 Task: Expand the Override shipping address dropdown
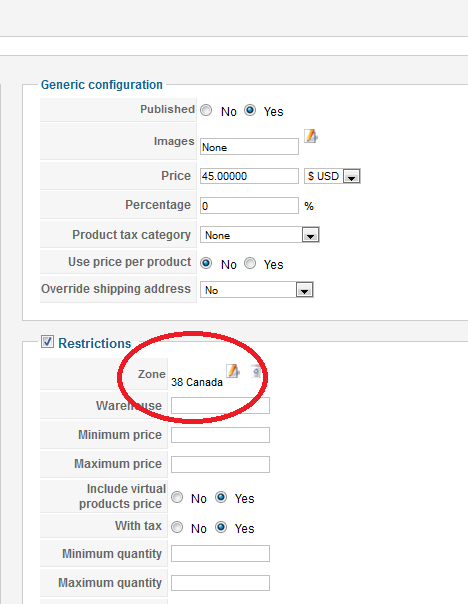(257, 290)
